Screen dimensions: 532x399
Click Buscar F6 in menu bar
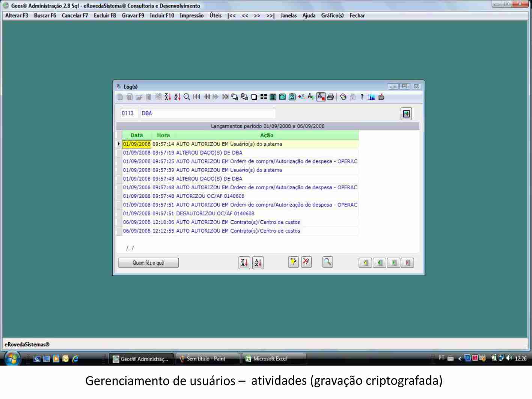[45, 15]
